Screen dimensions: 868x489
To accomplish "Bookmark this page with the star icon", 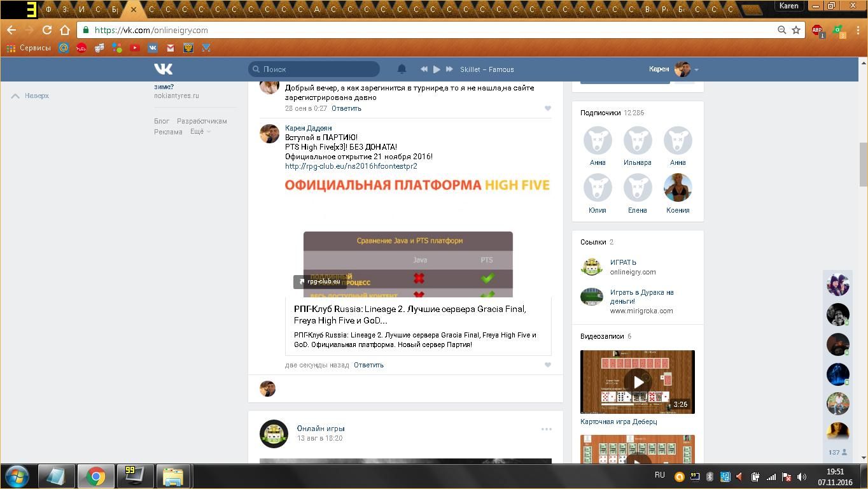I will [795, 30].
